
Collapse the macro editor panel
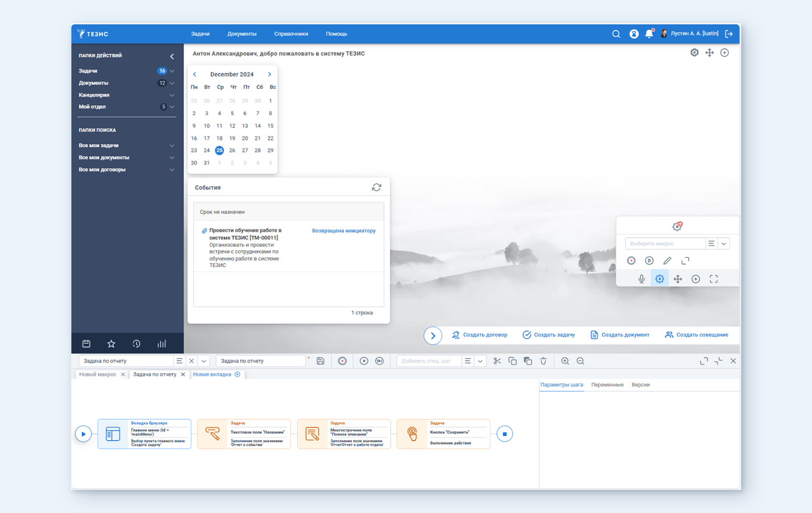tap(718, 361)
